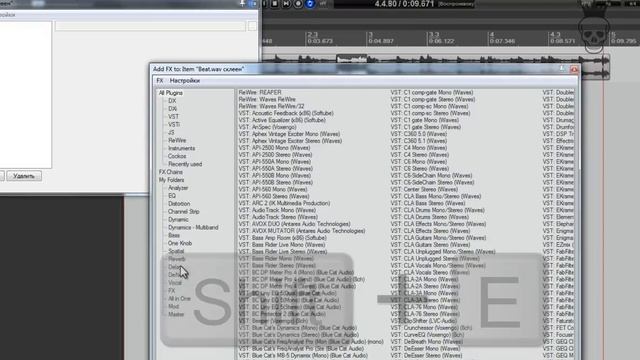The width and height of the screenshot is (640, 360).
Task: Select VST: CurveEQ (Voxengo)
Action: pyautogui.click(x=427, y=335)
